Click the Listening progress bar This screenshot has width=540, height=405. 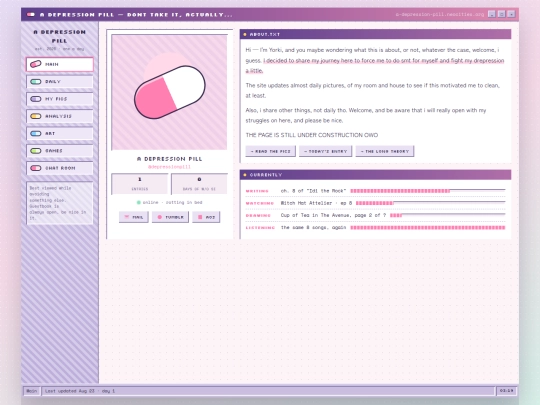[x=428, y=227]
